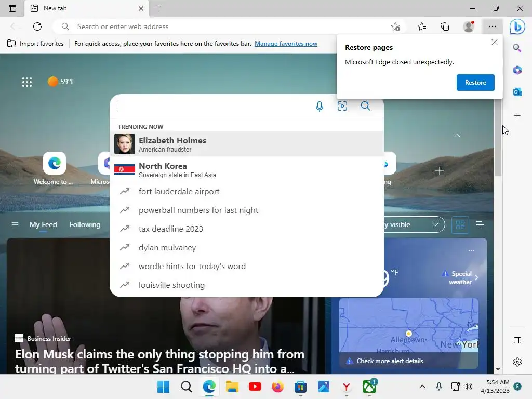Open the Collections toolbar icon
This screenshot has width=532, height=399.
[x=445, y=26]
